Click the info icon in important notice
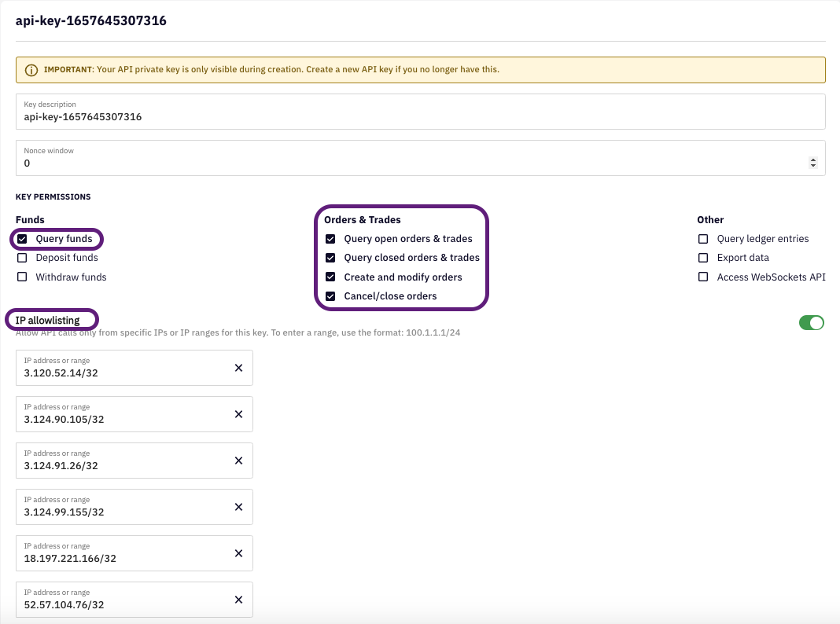 coord(31,70)
